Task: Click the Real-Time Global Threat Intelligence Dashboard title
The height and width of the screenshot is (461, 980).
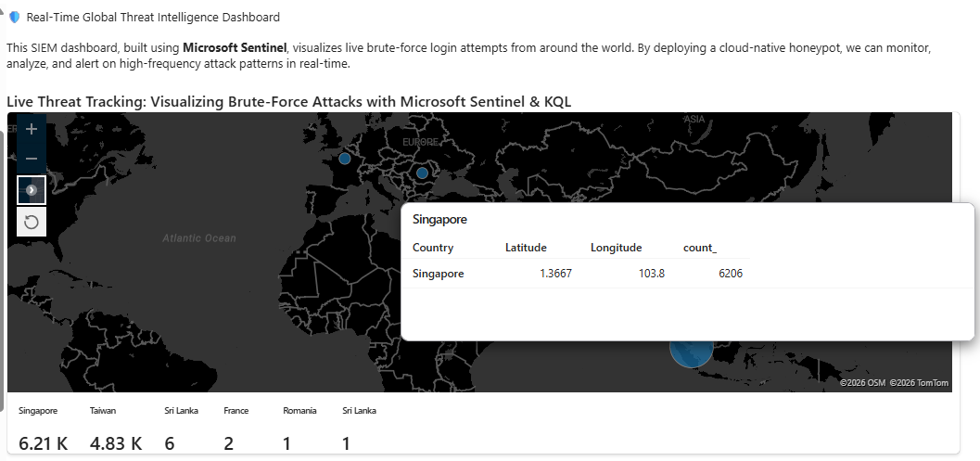Action: click(x=153, y=18)
